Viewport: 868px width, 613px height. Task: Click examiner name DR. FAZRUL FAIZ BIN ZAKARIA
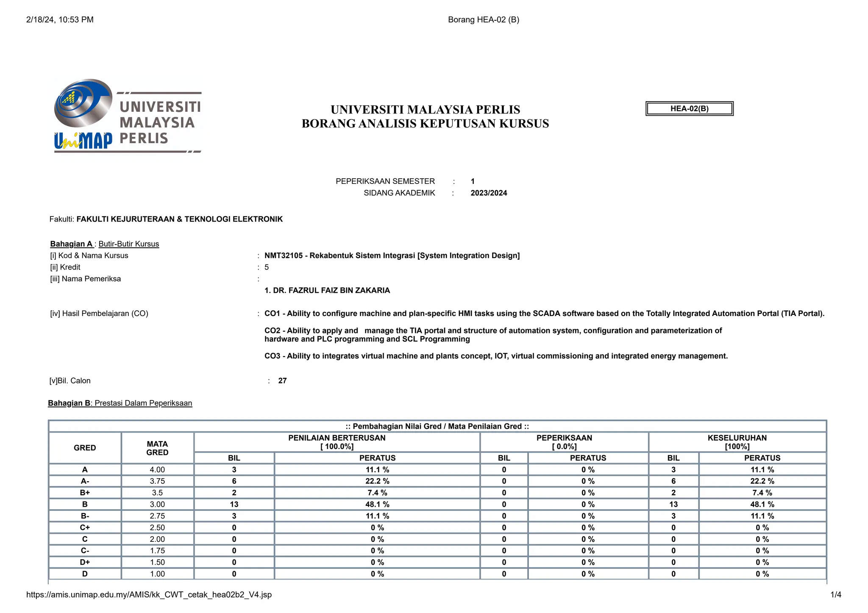[327, 291]
